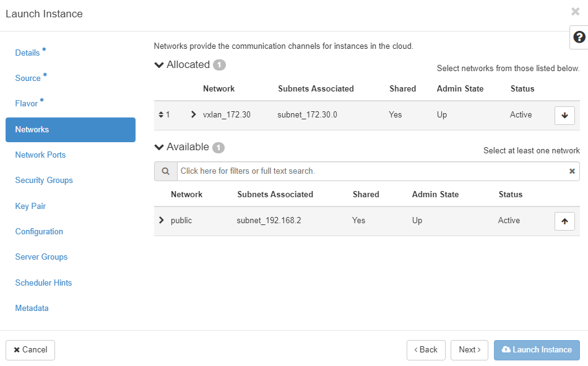The image size is (588, 366).
Task: Switch to the Details tab
Action: pos(27,53)
